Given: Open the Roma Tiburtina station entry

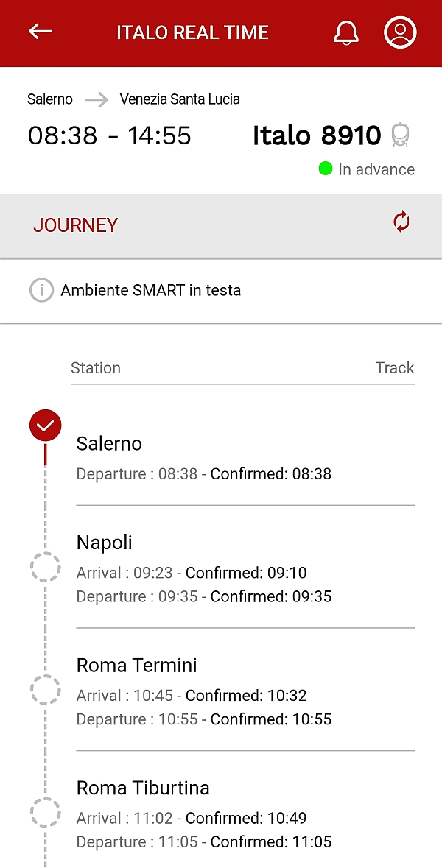Looking at the screenshot, I should point(143,788).
